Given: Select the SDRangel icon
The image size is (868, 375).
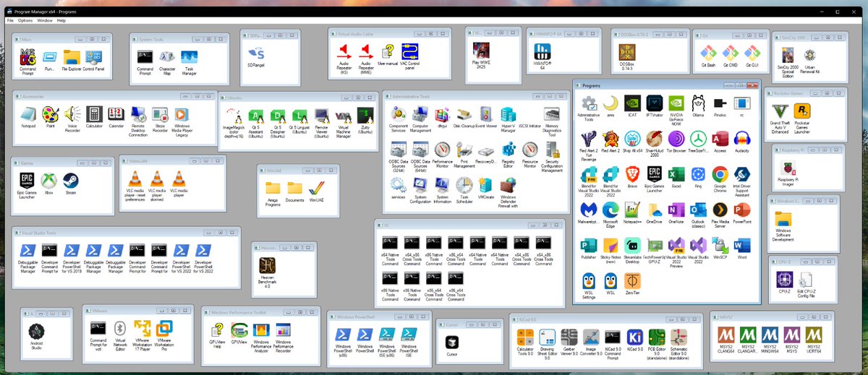Looking at the screenshot, I should (x=256, y=52).
